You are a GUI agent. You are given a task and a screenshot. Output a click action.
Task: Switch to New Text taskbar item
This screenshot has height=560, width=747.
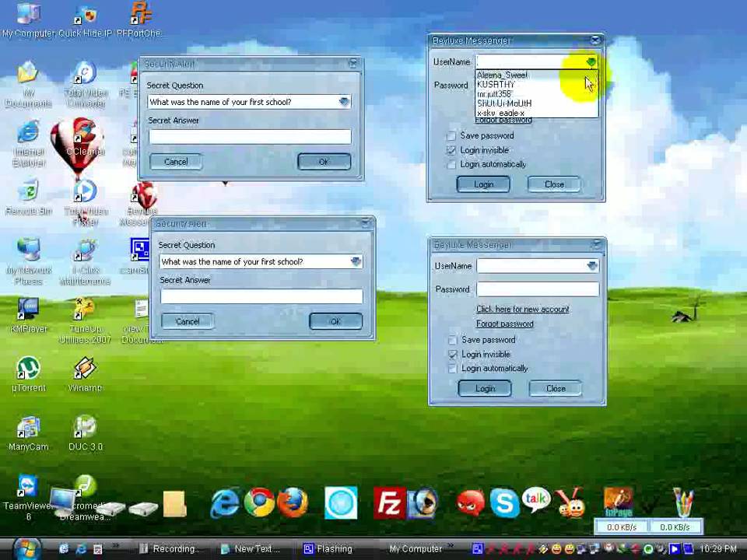[251, 549]
